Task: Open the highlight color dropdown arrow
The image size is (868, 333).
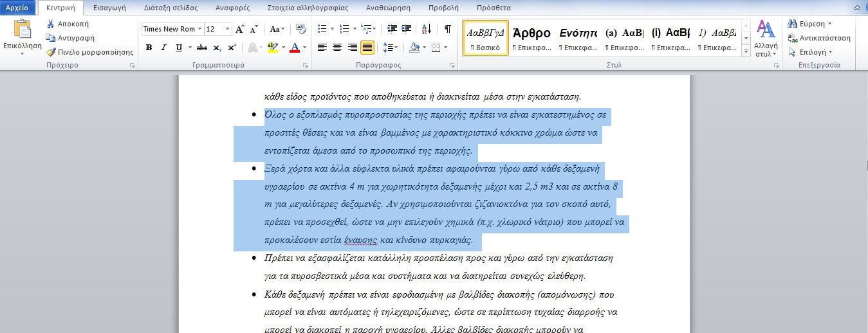Action: (282, 48)
